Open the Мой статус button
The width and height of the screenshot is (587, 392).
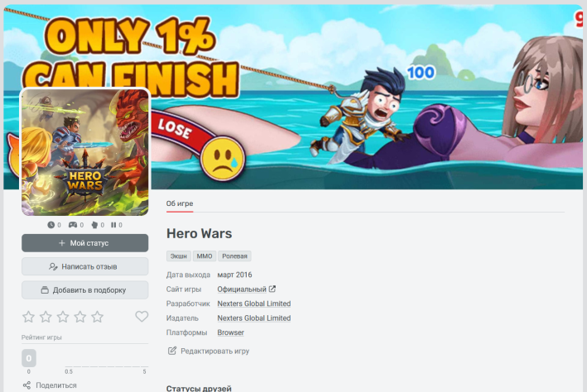click(x=85, y=243)
